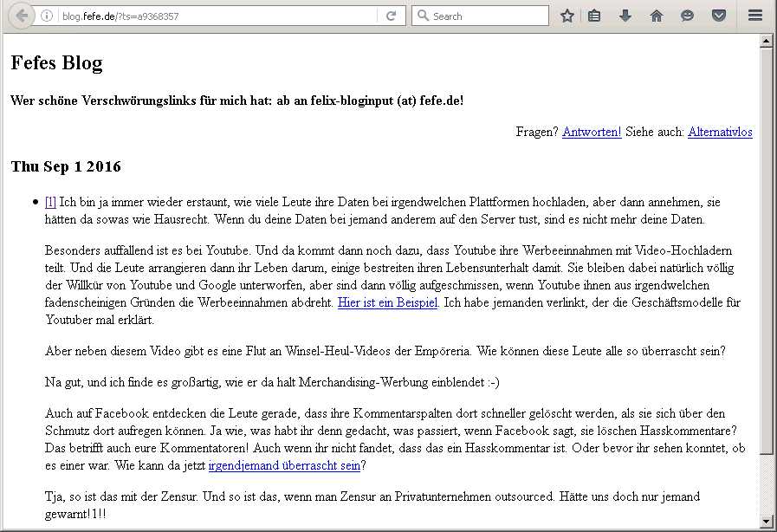Viewport: 777px width, 532px height.
Task: Click the scrollbar down arrow
Action: click(x=767, y=522)
